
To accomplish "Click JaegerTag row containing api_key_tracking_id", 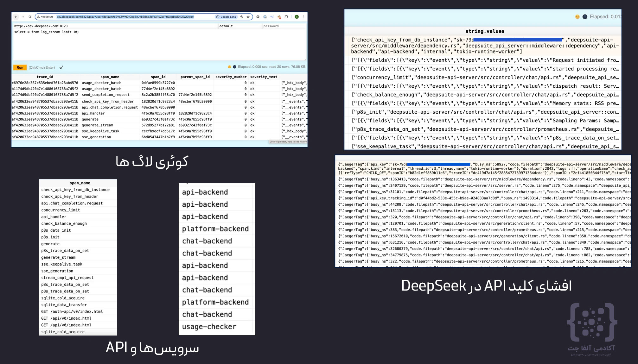I will (x=484, y=198).
